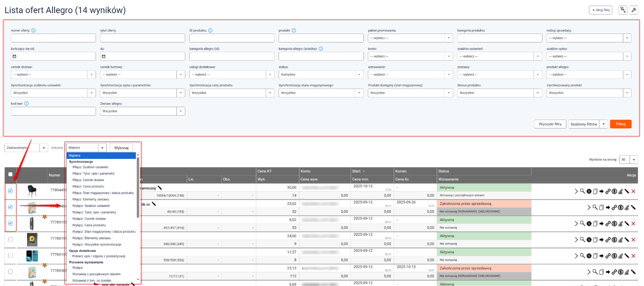Screen dimensions: 644x286
Task: Click info icon next to 'numer oferty'
Action: (x=34, y=31)
